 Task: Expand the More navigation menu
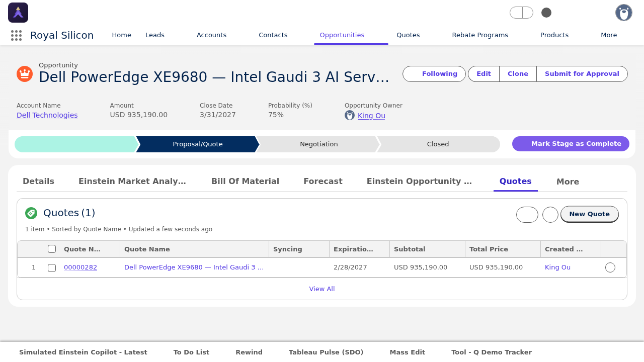[x=609, y=35]
